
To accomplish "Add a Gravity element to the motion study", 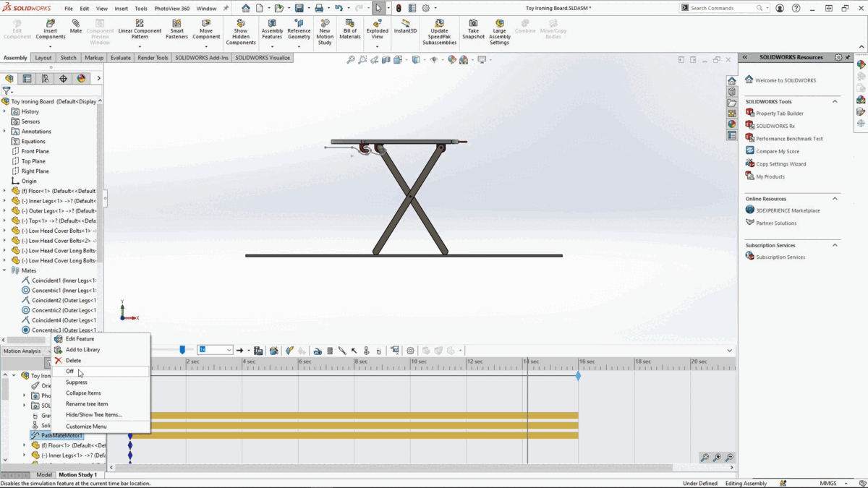I will pos(366,350).
